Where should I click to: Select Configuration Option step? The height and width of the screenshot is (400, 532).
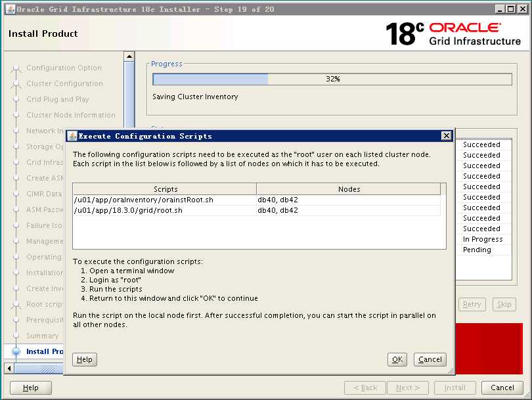64,68
